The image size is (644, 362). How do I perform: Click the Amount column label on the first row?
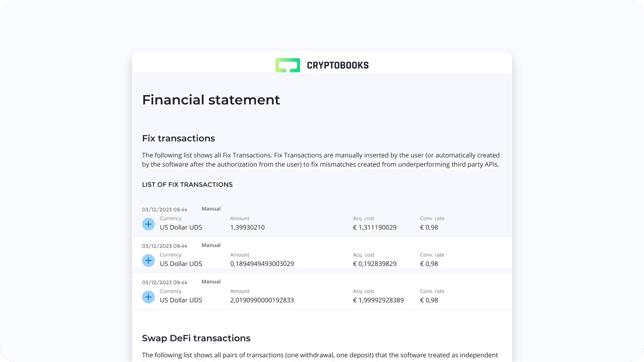tap(240, 218)
